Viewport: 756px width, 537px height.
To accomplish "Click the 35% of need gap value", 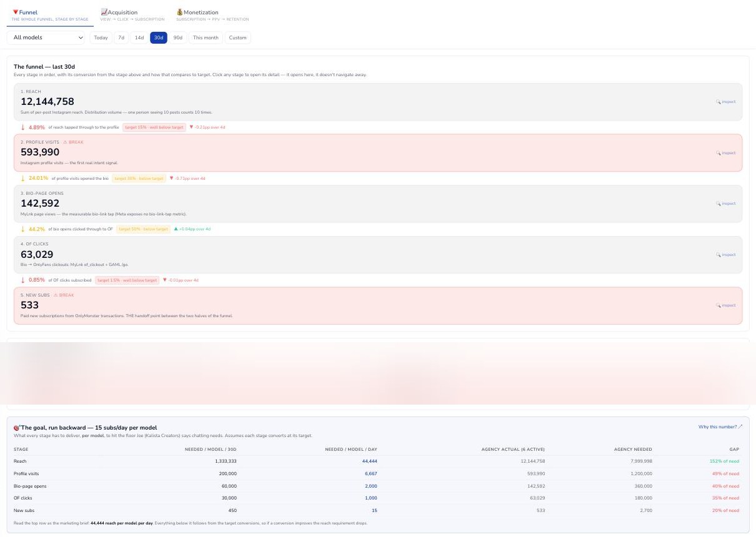I will point(725,498).
